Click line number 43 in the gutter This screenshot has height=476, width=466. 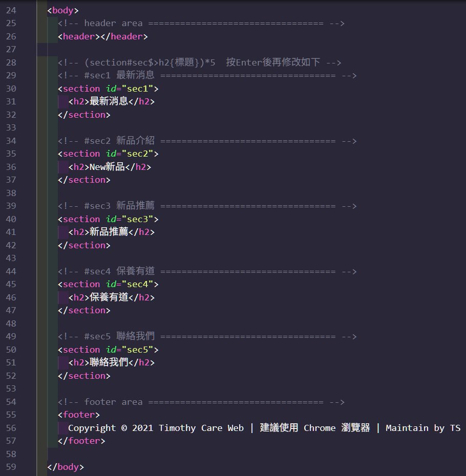click(11, 258)
